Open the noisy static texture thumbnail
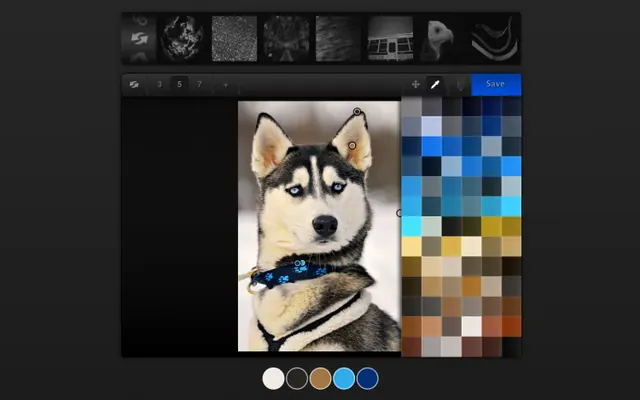640x400 pixels. [234, 39]
